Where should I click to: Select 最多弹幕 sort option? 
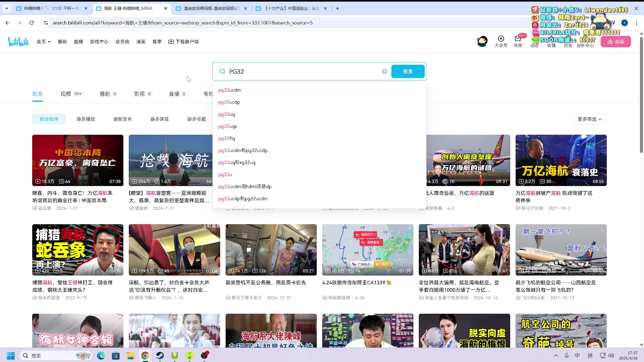159,119
